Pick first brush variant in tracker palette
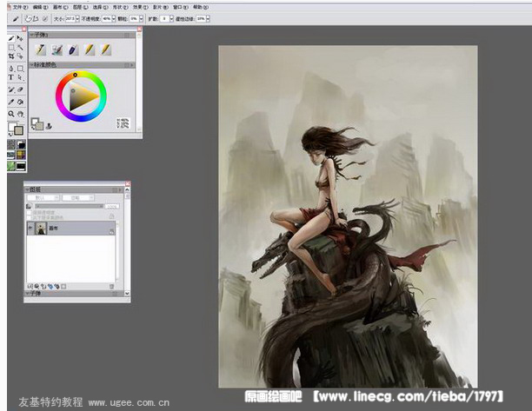Image resolution: width=532 pixels, height=411 pixels. click(x=41, y=50)
